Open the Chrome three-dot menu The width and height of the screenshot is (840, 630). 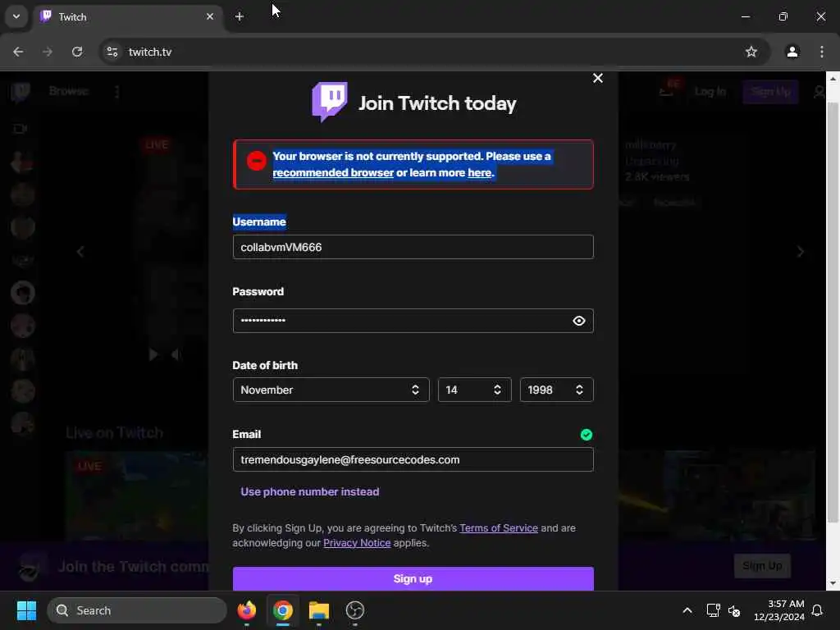pos(821,52)
